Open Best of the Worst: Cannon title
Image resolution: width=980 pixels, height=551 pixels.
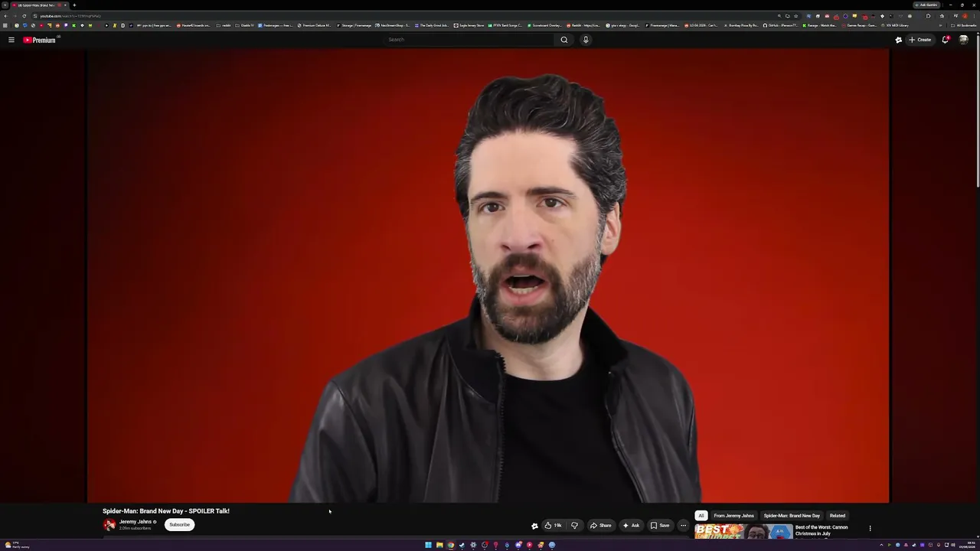click(x=822, y=530)
